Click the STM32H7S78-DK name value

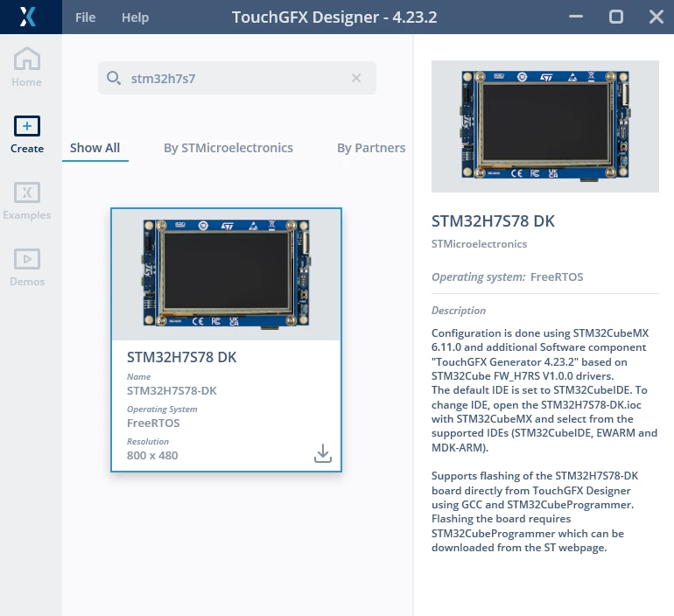pyautogui.click(x=172, y=390)
